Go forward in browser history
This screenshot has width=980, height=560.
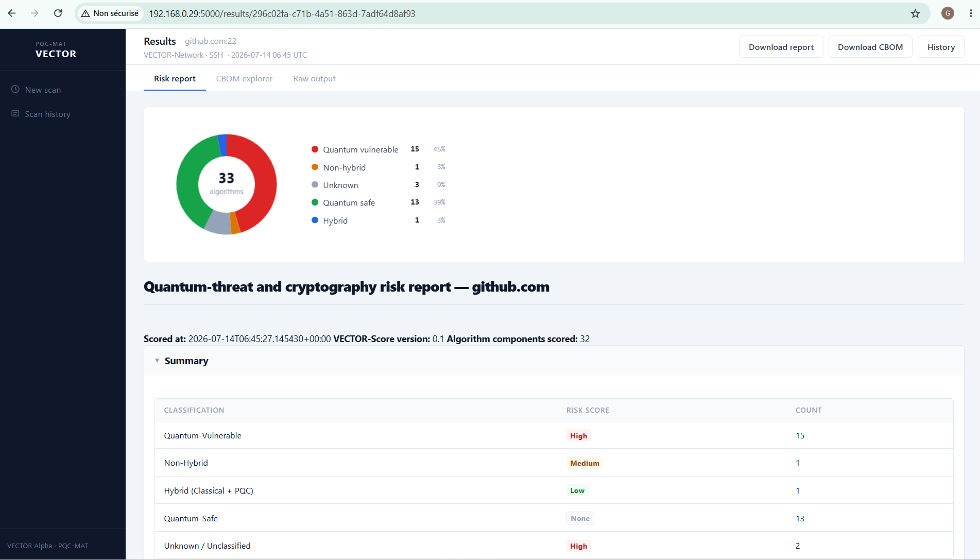point(35,13)
